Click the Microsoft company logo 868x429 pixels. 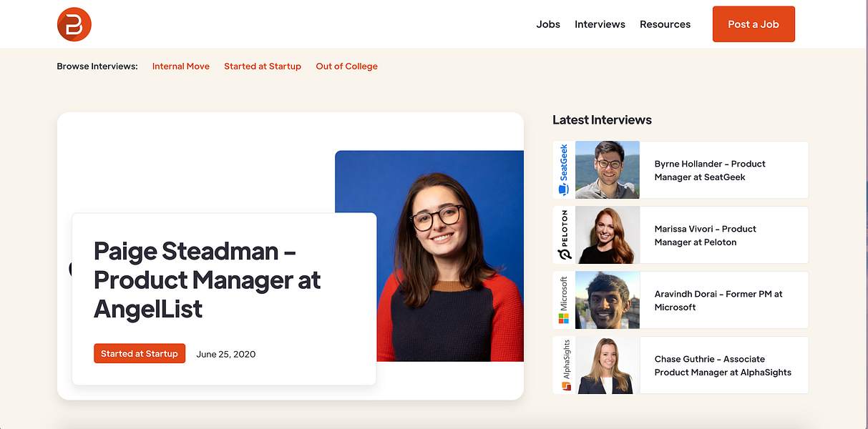pos(564,300)
